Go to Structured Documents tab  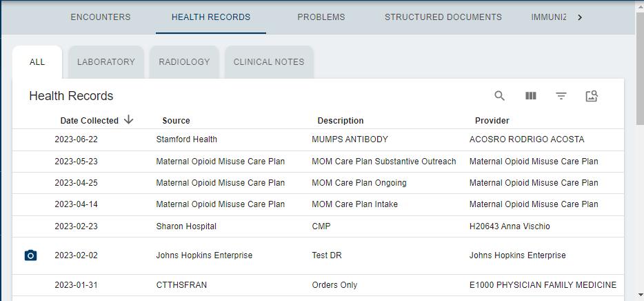click(443, 17)
